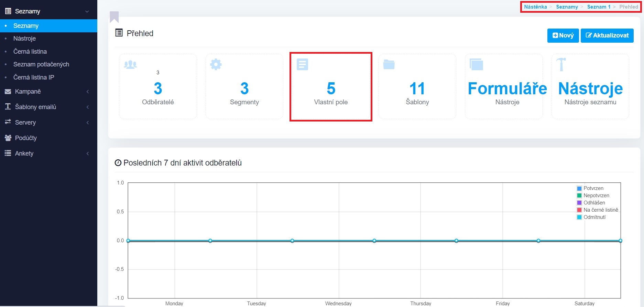The width and height of the screenshot is (644, 307).
Task: Expand the Šablony emailů menu chevron
Action: (x=88, y=107)
